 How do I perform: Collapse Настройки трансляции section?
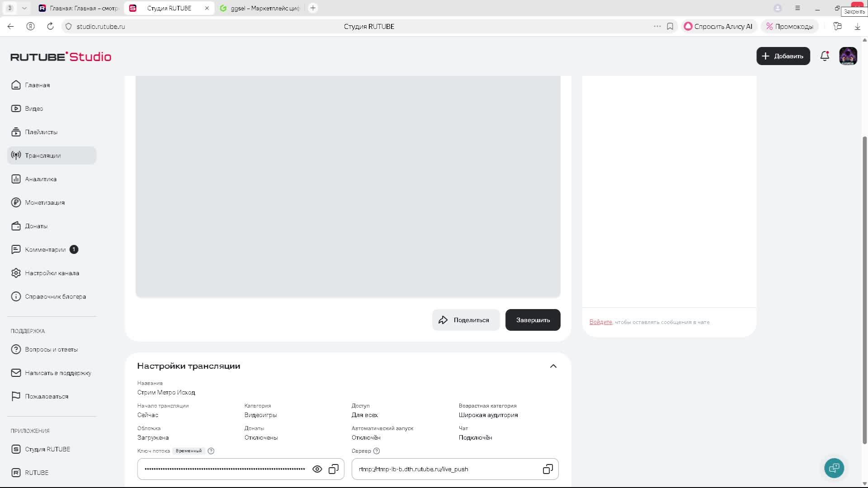[x=553, y=366]
